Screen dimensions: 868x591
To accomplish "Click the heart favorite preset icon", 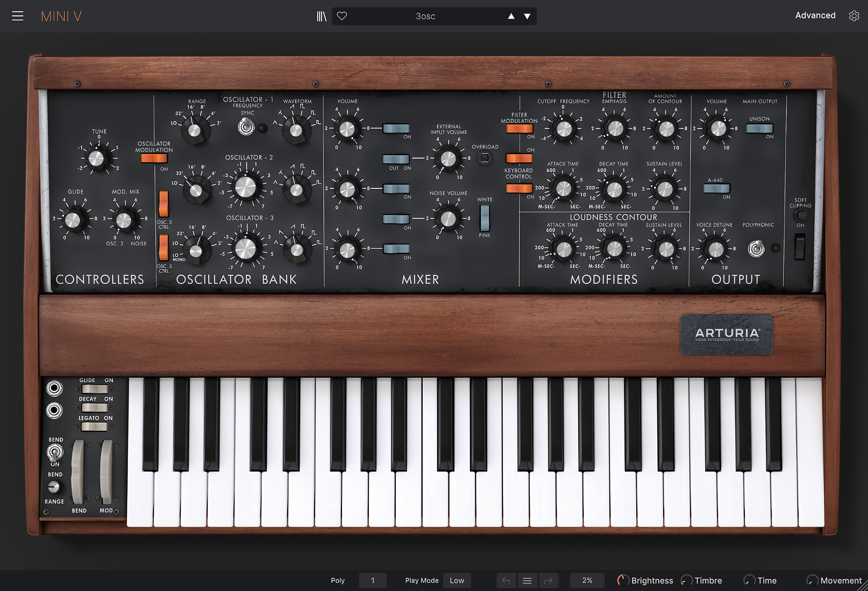I will point(342,16).
